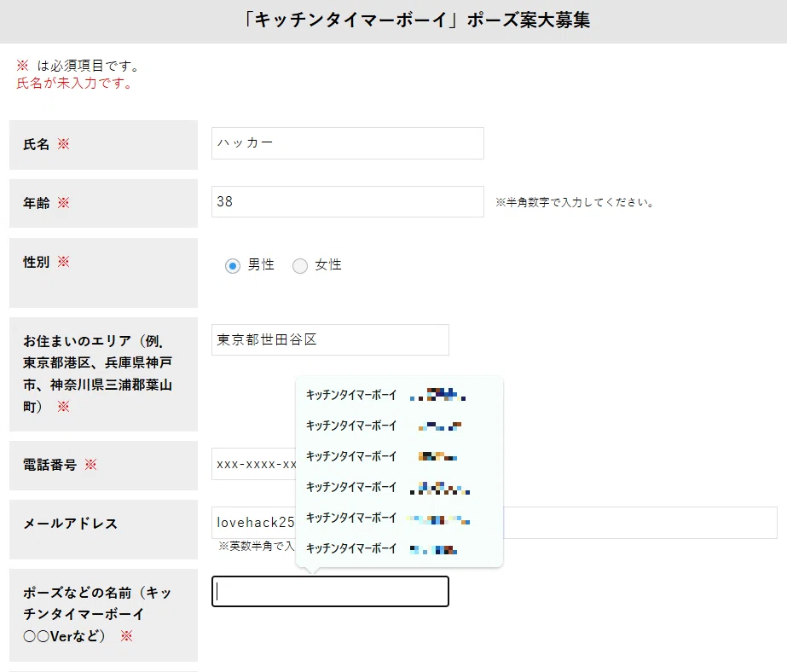Click the は必須項目です notice text

(89, 66)
